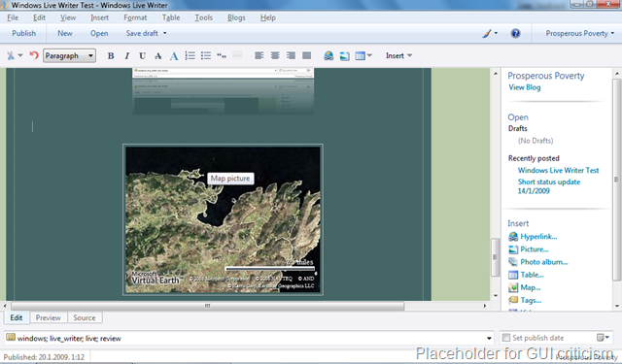Click the paintbrush color scheme icon

487,34
